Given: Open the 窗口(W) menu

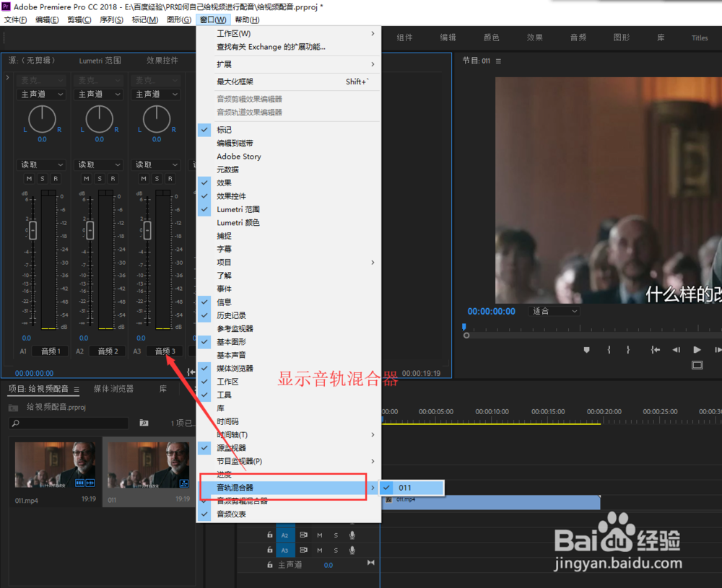Looking at the screenshot, I should coord(213,19).
